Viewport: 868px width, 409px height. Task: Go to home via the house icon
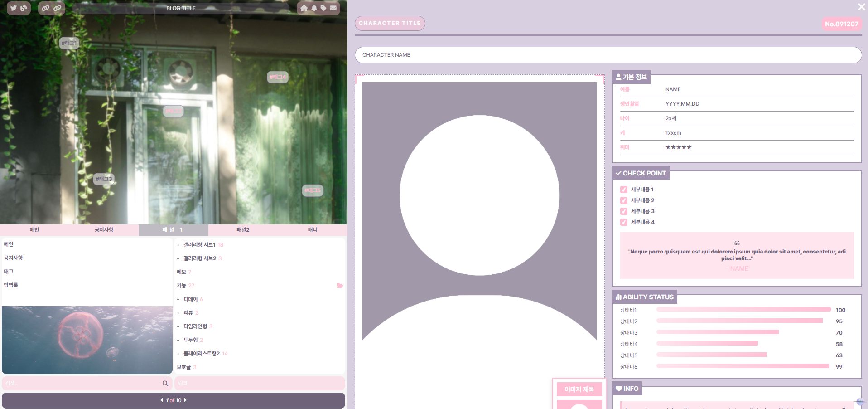pos(304,8)
